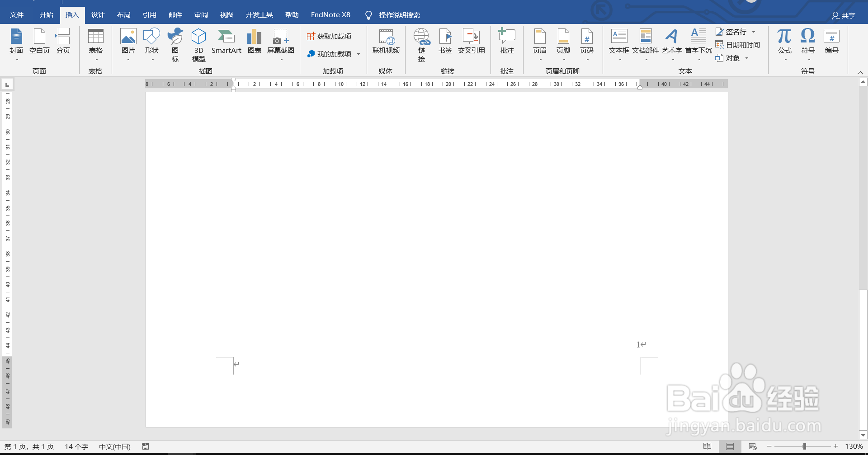868x455 pixels.
Task: Switch to Read Mode view
Action: coord(708,446)
